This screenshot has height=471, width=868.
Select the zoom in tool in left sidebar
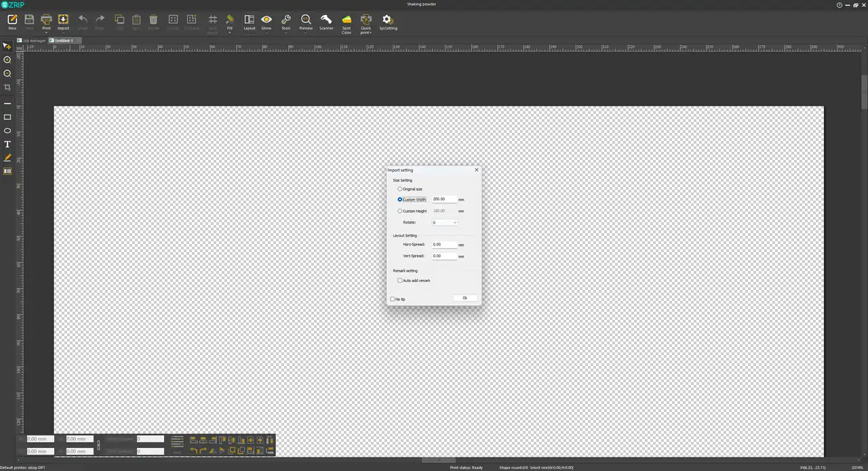[x=7, y=60]
